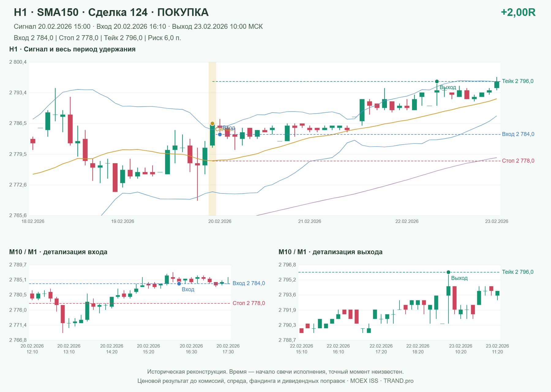Click the footnote 'Историческая реконструкция' line

click(275, 372)
